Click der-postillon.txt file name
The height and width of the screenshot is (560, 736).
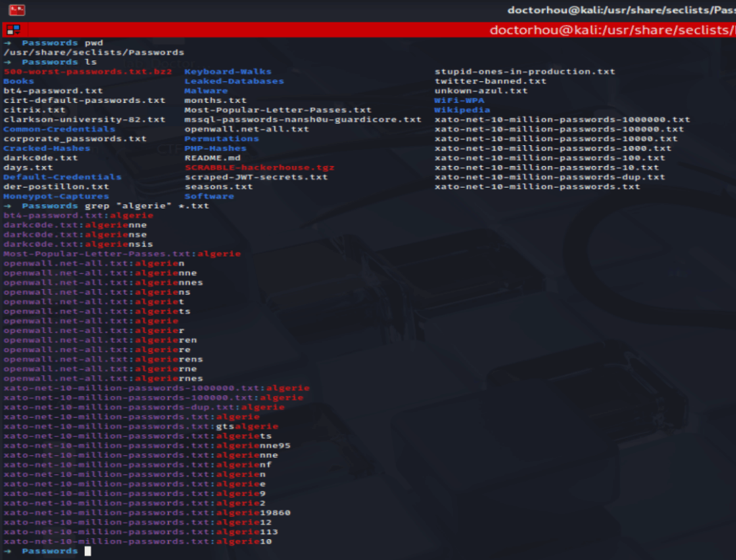tap(56, 187)
